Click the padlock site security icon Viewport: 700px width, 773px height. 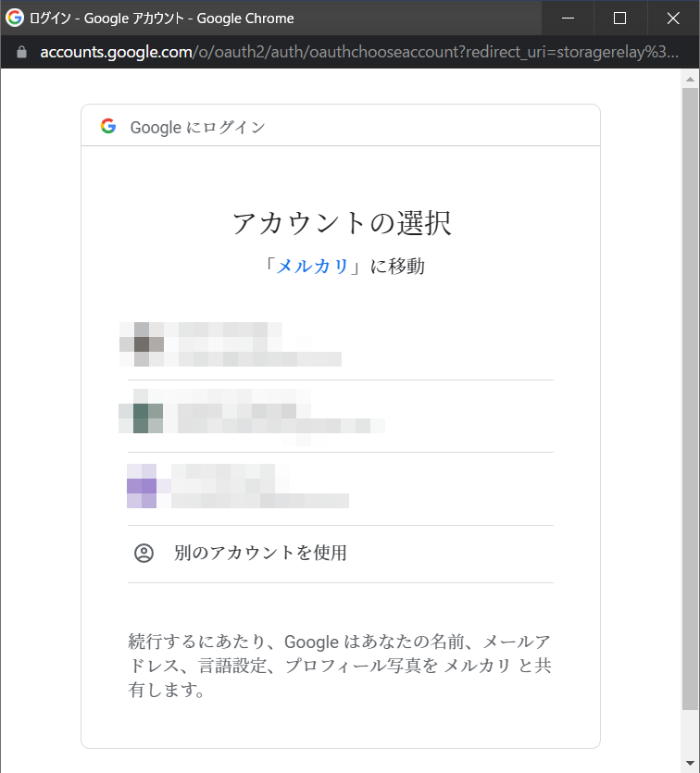pyautogui.click(x=21, y=52)
